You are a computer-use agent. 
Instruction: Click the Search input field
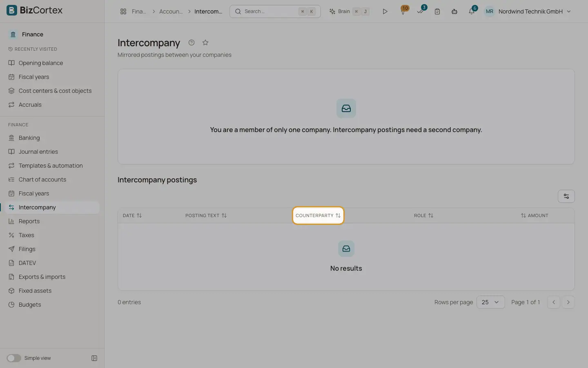275,11
